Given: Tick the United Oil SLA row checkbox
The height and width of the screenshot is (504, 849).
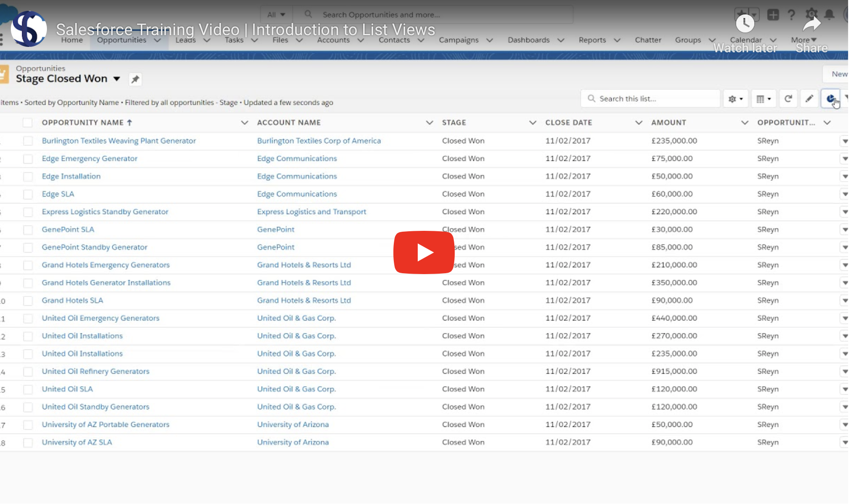Looking at the screenshot, I should 28,389.
